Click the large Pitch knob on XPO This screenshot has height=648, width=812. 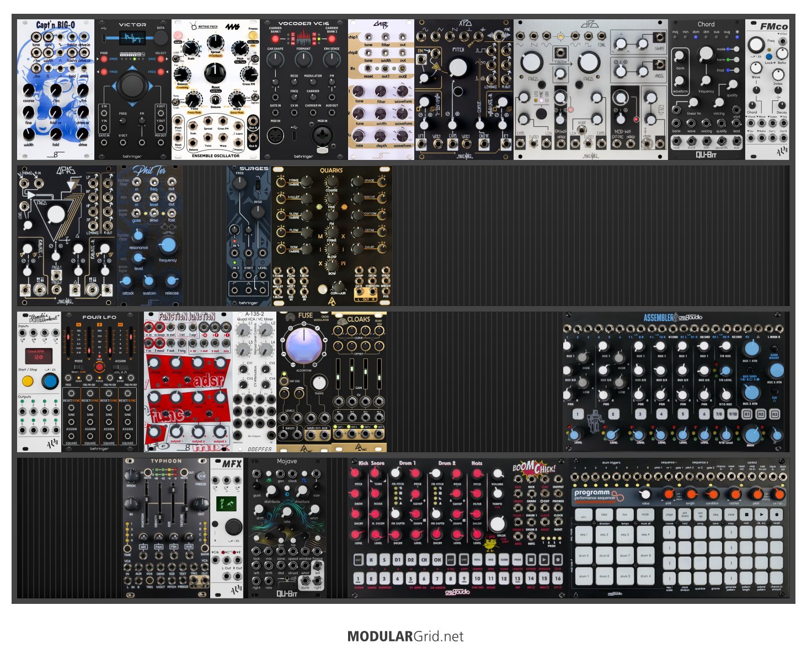tap(458, 67)
